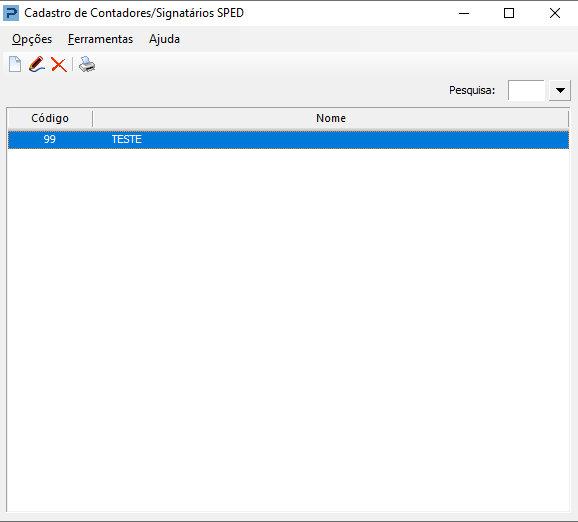The width and height of the screenshot is (578, 522).
Task: Minimize the Cadastro de Contadores window
Action: point(464,13)
